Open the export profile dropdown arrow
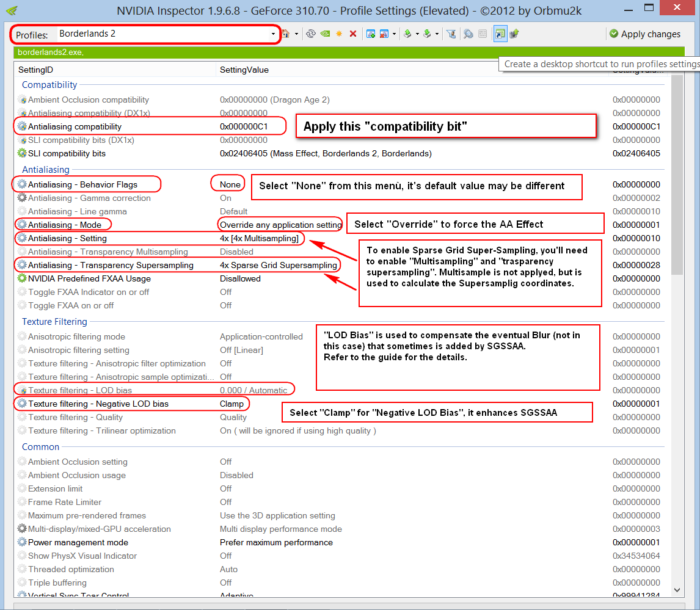Image resolution: width=700 pixels, height=610 pixels. click(417, 34)
